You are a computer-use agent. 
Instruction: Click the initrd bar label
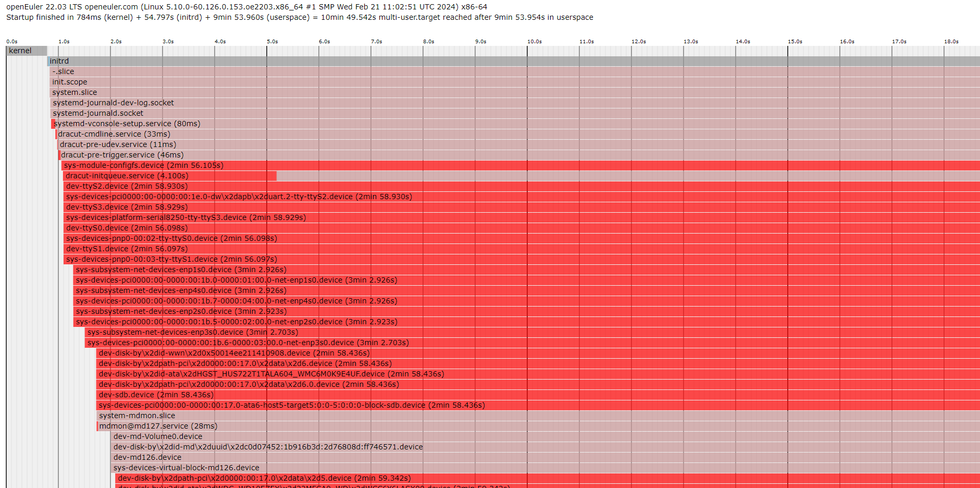[59, 61]
